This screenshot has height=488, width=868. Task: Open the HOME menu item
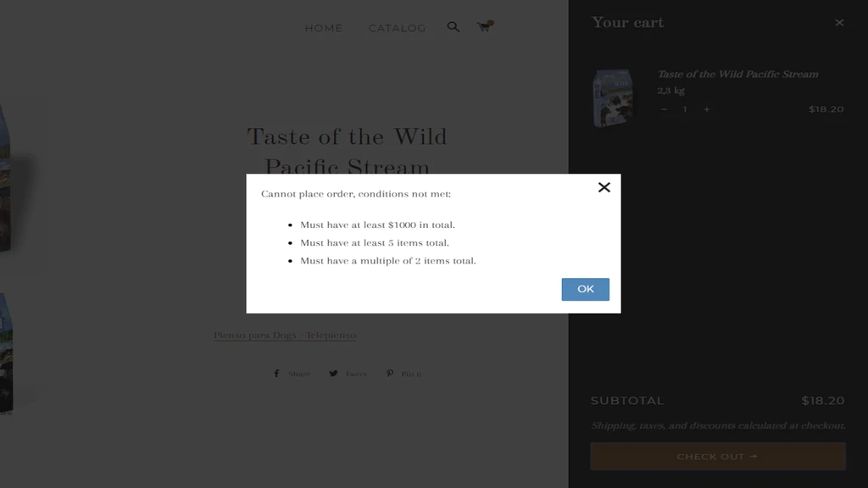323,27
